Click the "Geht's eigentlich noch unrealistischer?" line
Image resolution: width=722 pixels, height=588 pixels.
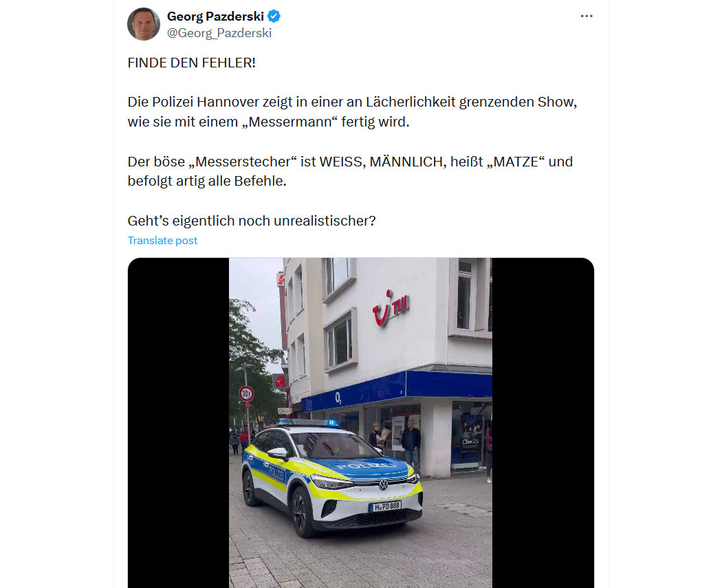click(x=252, y=221)
